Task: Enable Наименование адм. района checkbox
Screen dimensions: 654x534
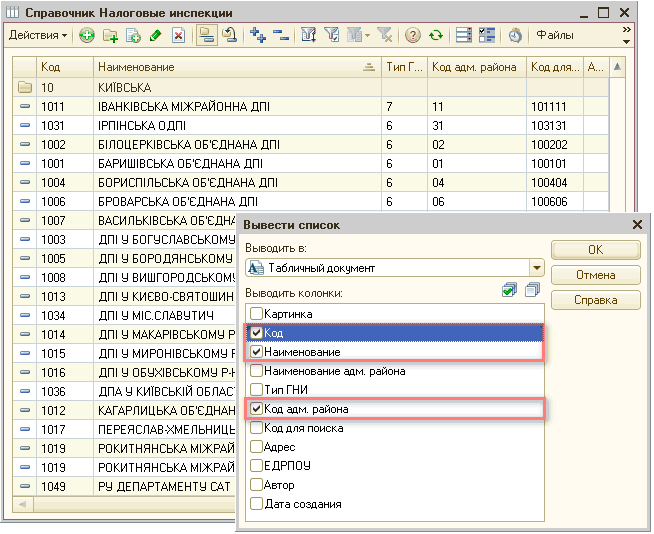Action: tap(256, 370)
